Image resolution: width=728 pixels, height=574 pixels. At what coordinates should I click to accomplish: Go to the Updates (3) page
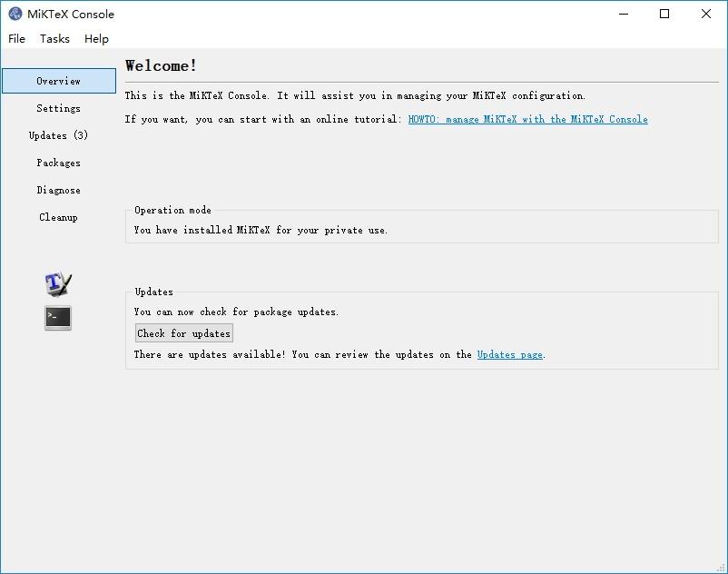tap(59, 135)
